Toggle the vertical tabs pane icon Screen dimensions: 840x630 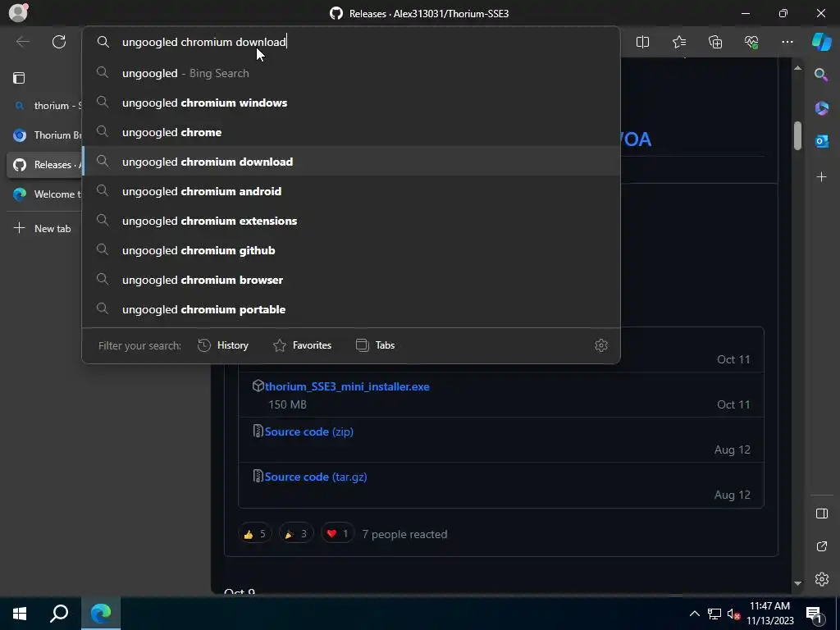coord(19,78)
